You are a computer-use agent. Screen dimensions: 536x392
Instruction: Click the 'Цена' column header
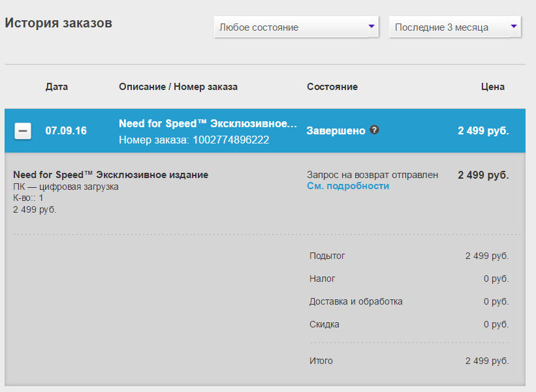[x=493, y=87]
